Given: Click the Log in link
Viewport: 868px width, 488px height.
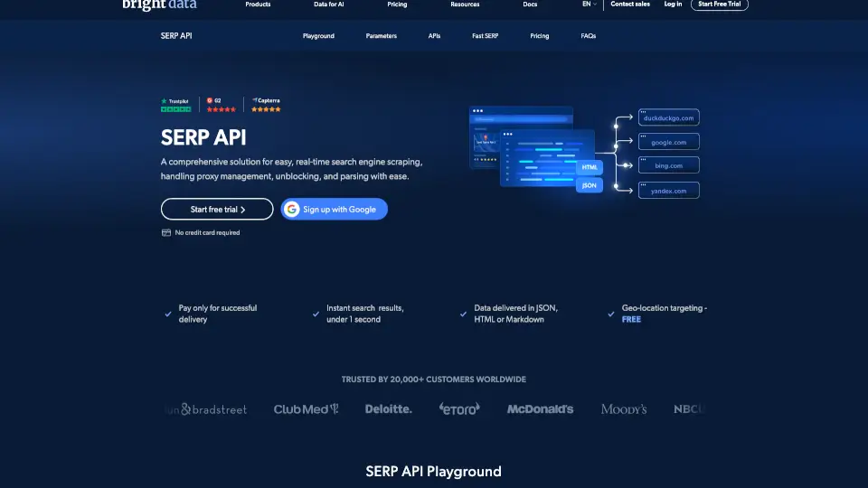Looking at the screenshot, I should tap(673, 4).
